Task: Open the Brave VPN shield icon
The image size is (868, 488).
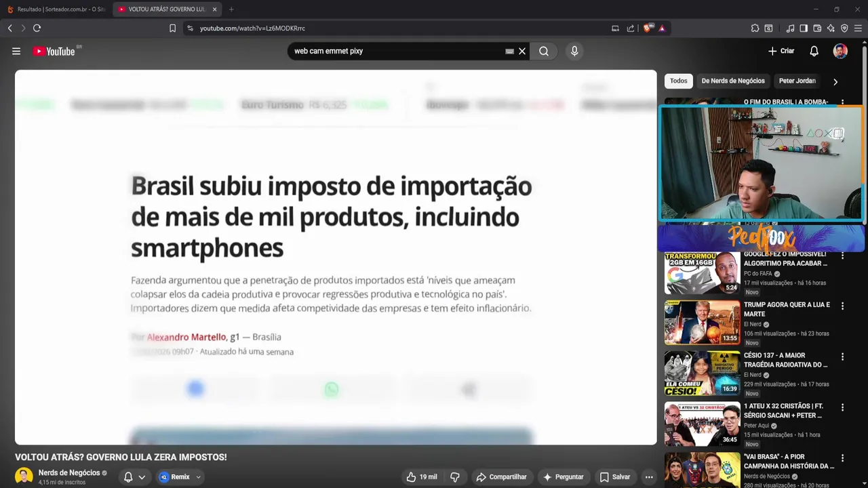Action: pyautogui.click(x=844, y=28)
